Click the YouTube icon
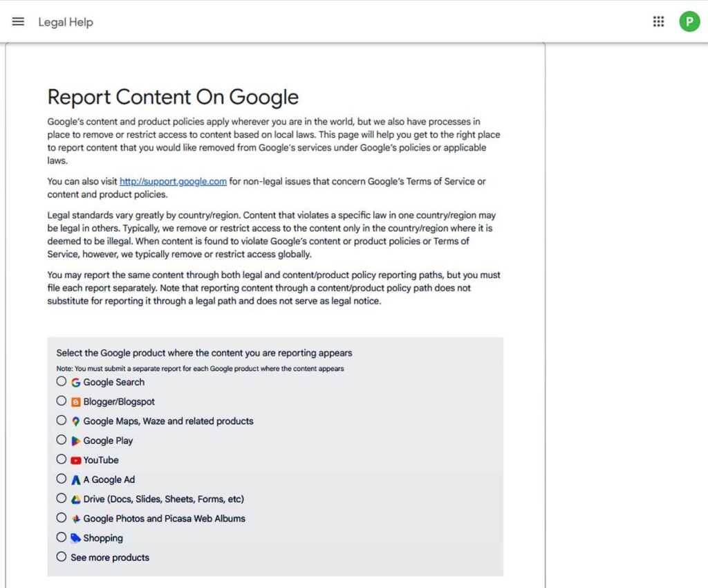708x588 pixels. coord(75,459)
